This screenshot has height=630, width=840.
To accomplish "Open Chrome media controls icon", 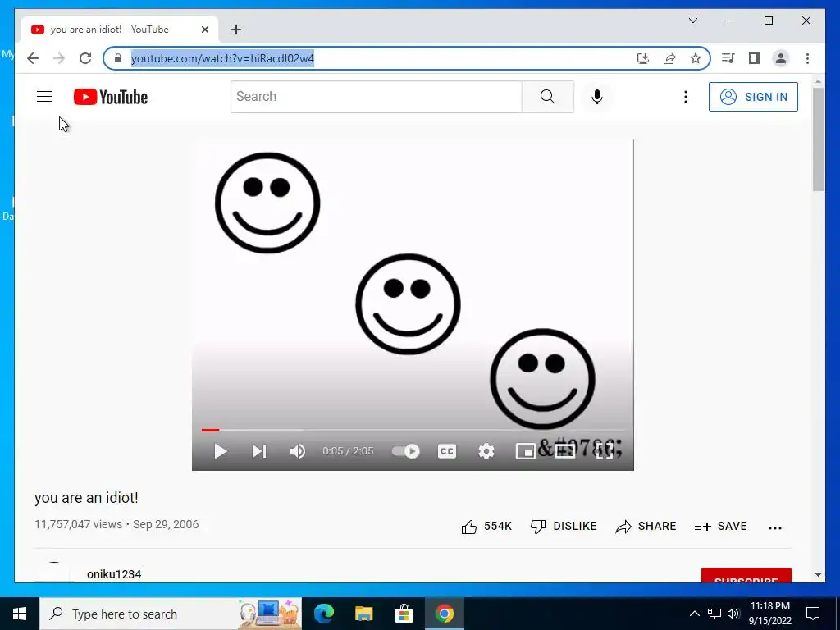I will pyautogui.click(x=728, y=58).
